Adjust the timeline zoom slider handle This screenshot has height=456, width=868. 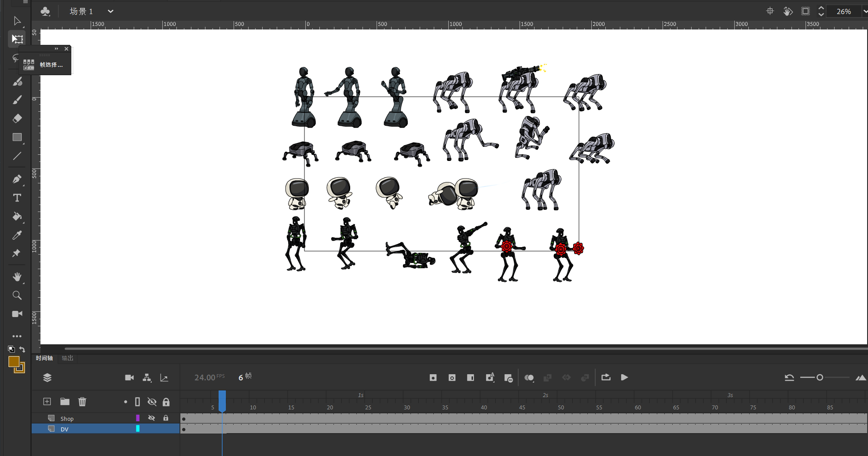820,378
